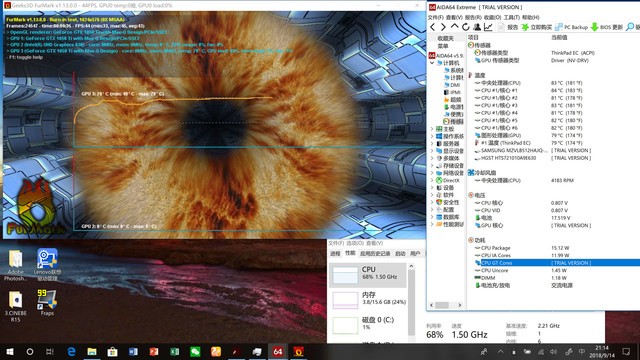Open the Windows Start menu
Screen dimensions: 640x360
click(9, 351)
